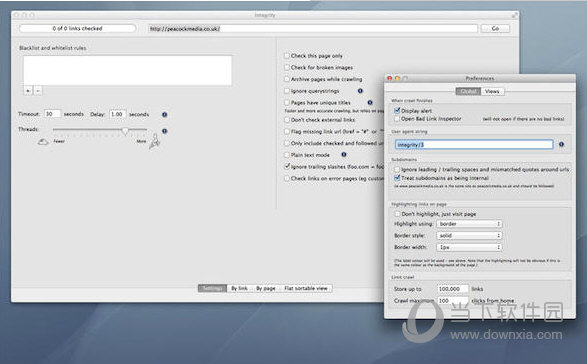Toggle Pages have unique titles checkbox

[x=287, y=103]
